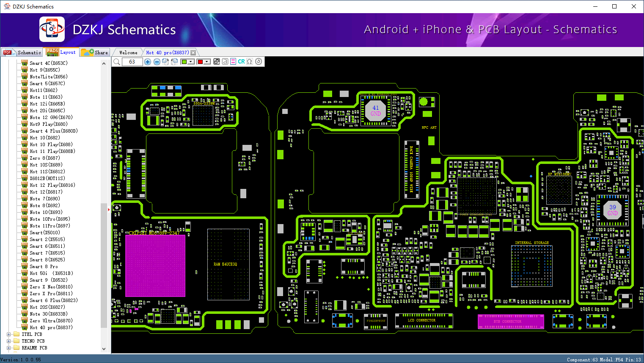The width and height of the screenshot is (644, 363).
Task: Click the PADS icon beside Smart 6(X6511)
Action: click(25, 246)
